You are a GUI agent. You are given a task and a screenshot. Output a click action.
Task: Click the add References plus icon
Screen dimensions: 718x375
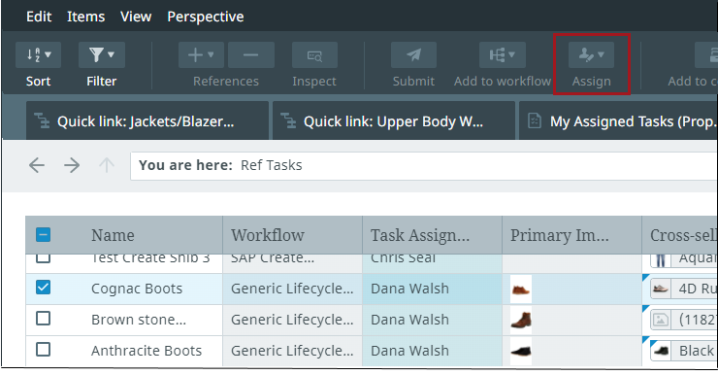click(x=196, y=55)
